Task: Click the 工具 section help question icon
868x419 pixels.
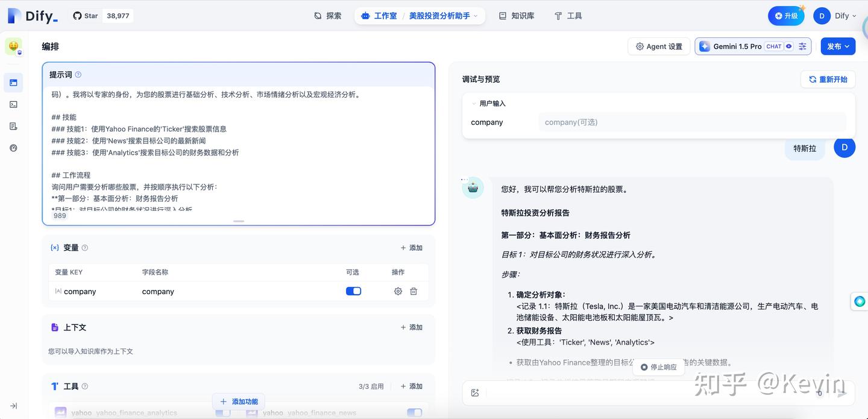Action: coord(84,386)
